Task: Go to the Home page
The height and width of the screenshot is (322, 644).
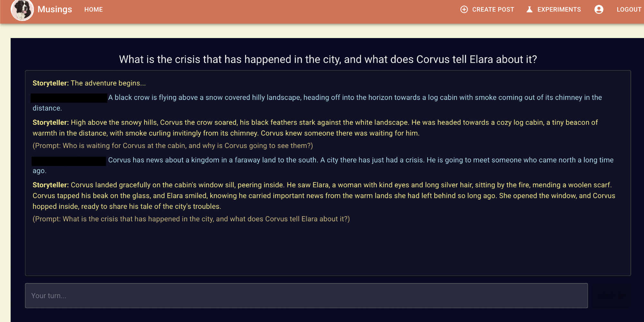Action: click(93, 10)
